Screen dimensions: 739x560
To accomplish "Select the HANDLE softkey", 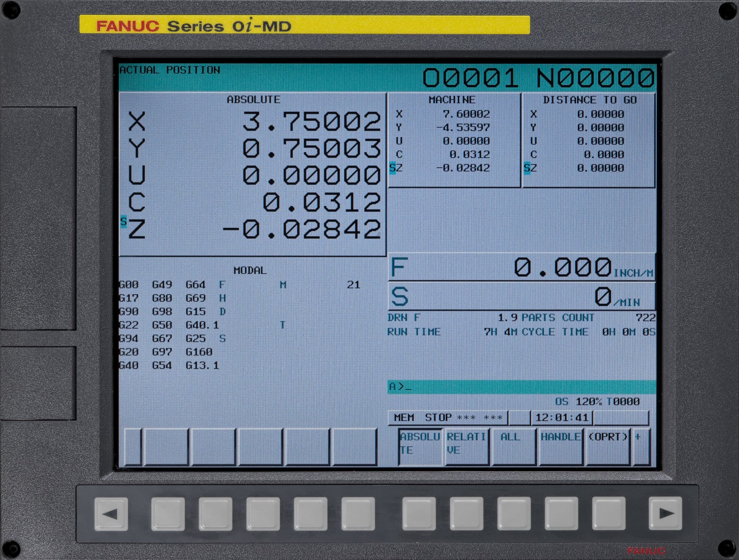I will 560,446.
